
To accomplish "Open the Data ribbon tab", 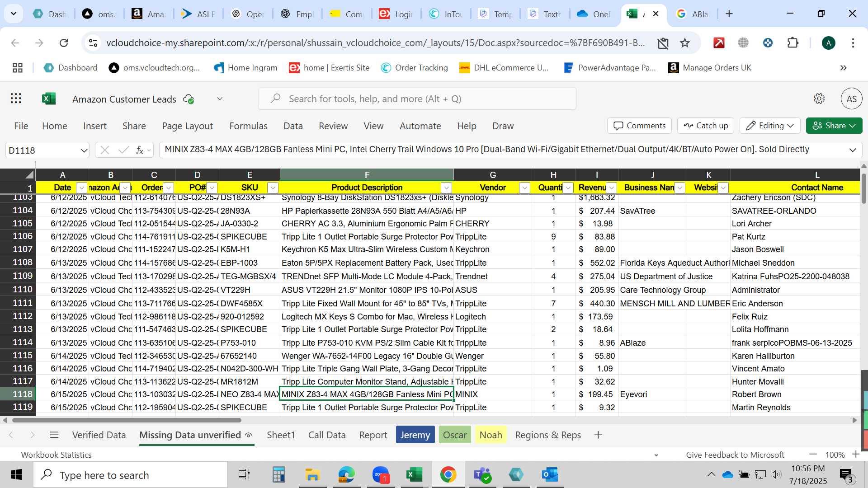I will (x=293, y=126).
